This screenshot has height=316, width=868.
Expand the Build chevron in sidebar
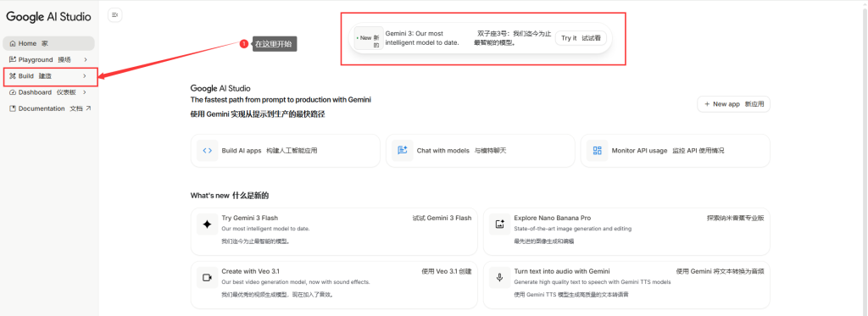[84, 75]
